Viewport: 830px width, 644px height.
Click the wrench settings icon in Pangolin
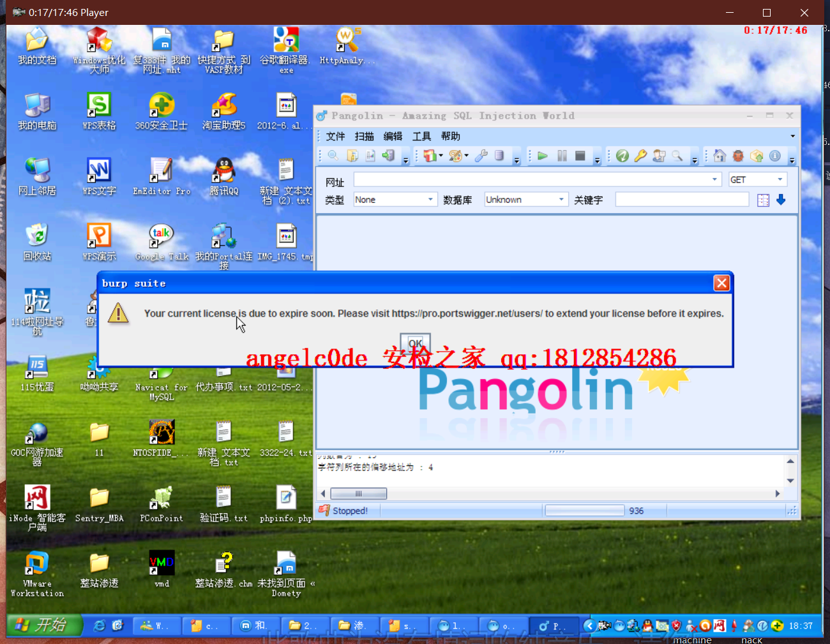481,156
